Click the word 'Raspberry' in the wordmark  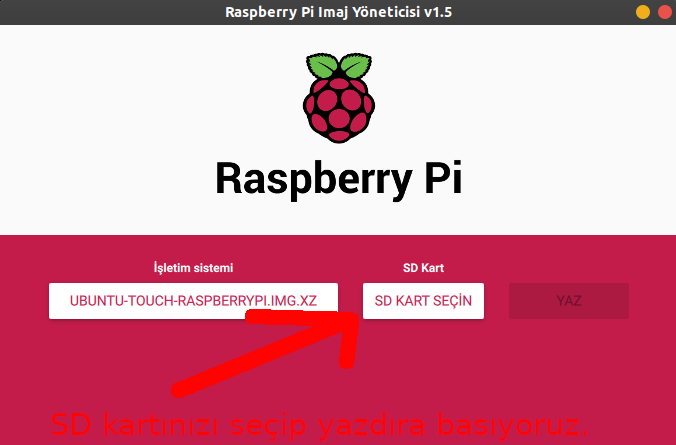coord(313,180)
